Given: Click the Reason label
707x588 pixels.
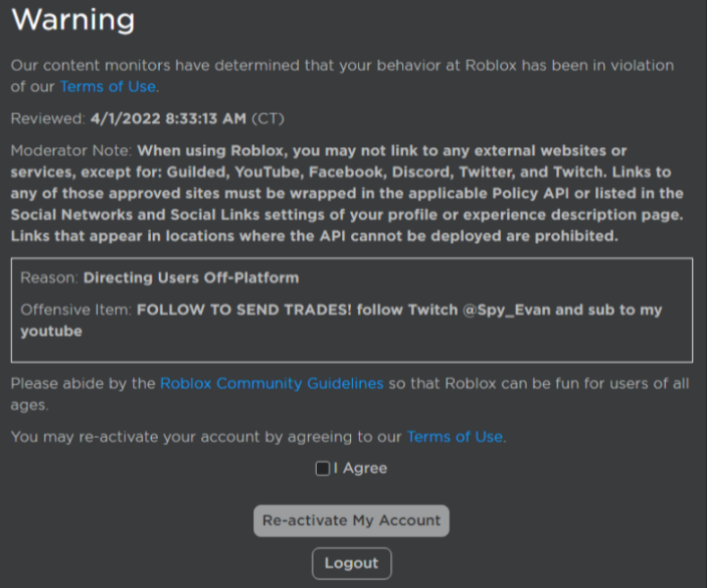Looking at the screenshot, I should [49, 278].
